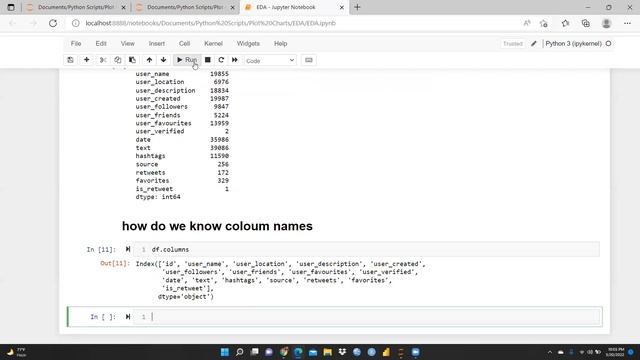Open the Edit menu
Viewport: 640px width, 360px height.
pos(101,43)
